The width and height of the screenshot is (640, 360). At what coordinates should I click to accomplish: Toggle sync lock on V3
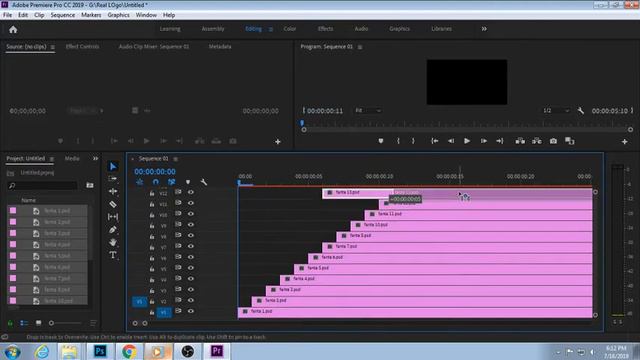[x=178, y=289]
